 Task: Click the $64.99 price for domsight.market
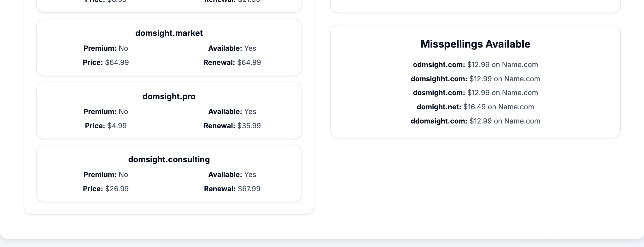click(x=117, y=62)
